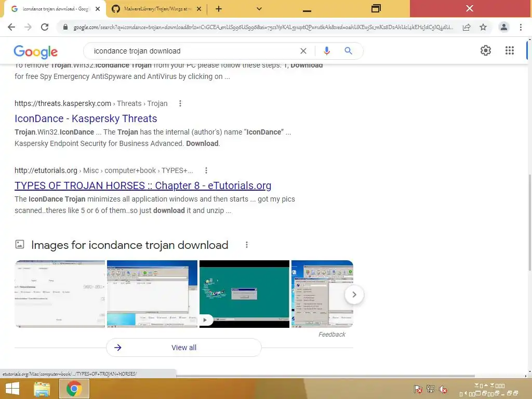Open Google quick settings gear

click(486, 50)
